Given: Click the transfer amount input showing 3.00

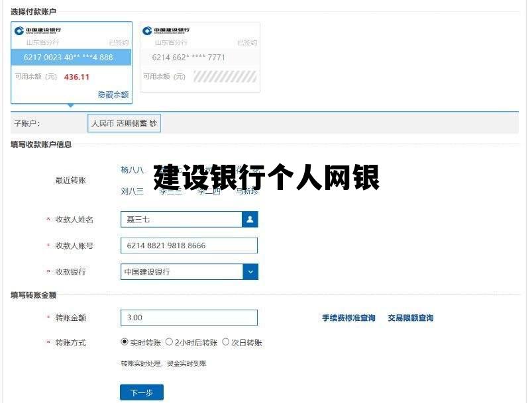Looking at the screenshot, I should click(189, 317).
